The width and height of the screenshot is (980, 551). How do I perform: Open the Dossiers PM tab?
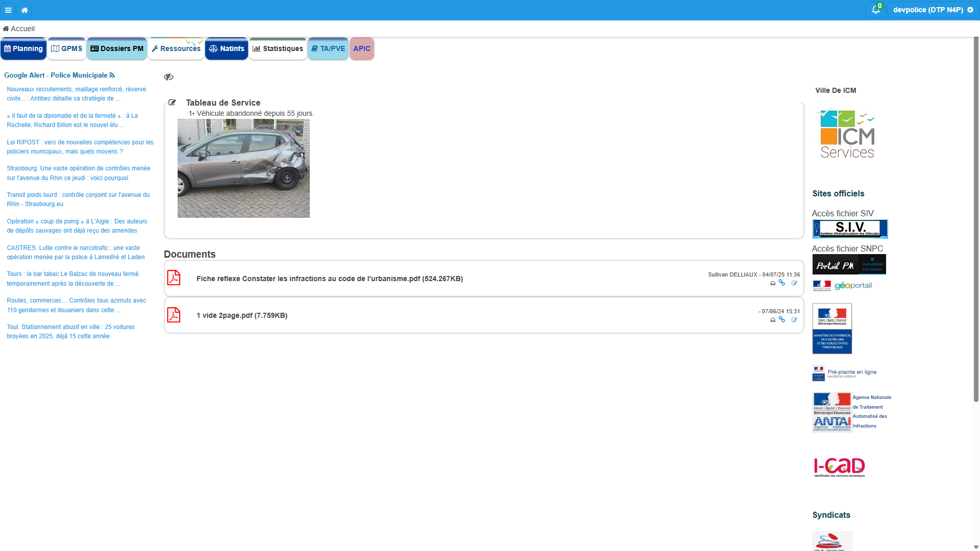[x=117, y=48]
